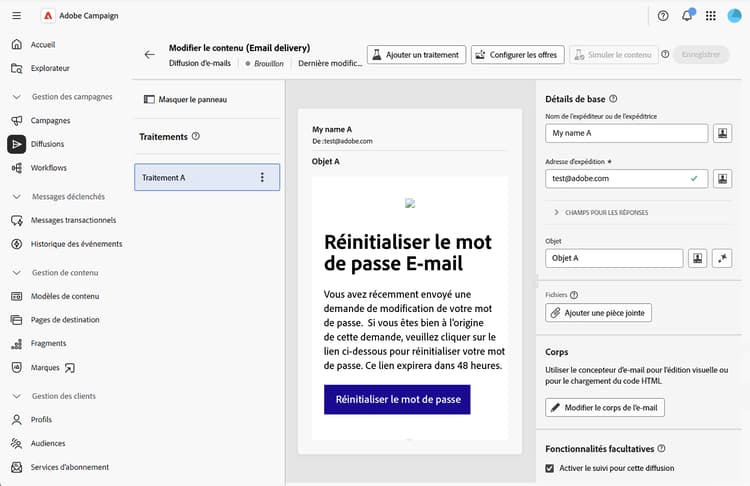Viewport: 750px width, 486px height.
Task: Click Ajouter un traitement button
Action: pos(416,55)
